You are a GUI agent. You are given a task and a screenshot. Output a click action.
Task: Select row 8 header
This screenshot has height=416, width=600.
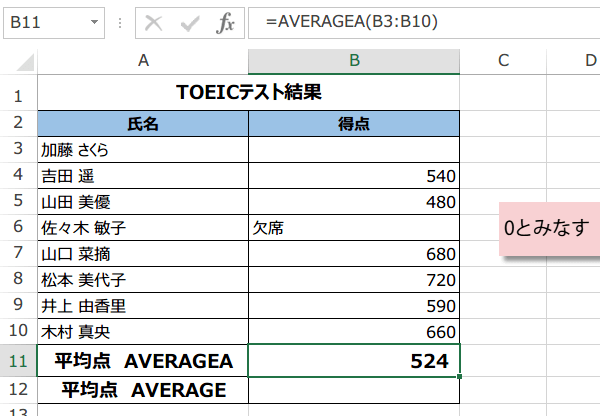pyautogui.click(x=18, y=279)
